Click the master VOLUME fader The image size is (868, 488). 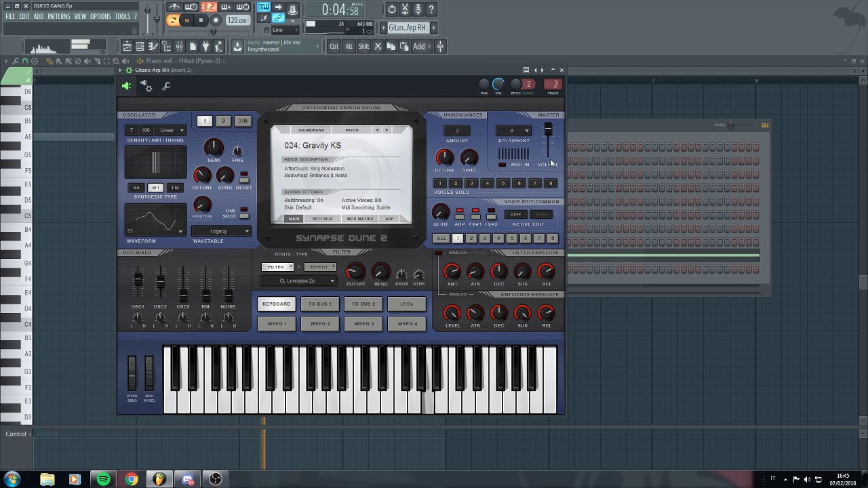[x=548, y=128]
